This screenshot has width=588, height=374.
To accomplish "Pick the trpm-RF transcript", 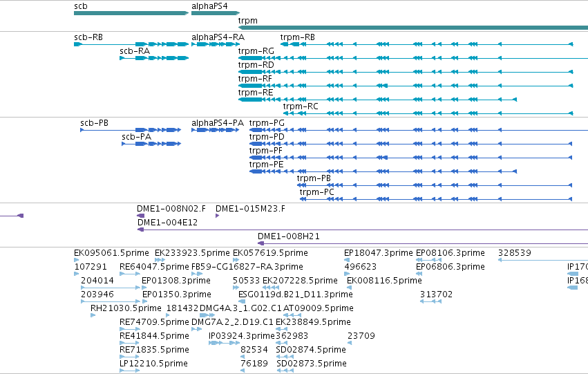I will point(406,86).
